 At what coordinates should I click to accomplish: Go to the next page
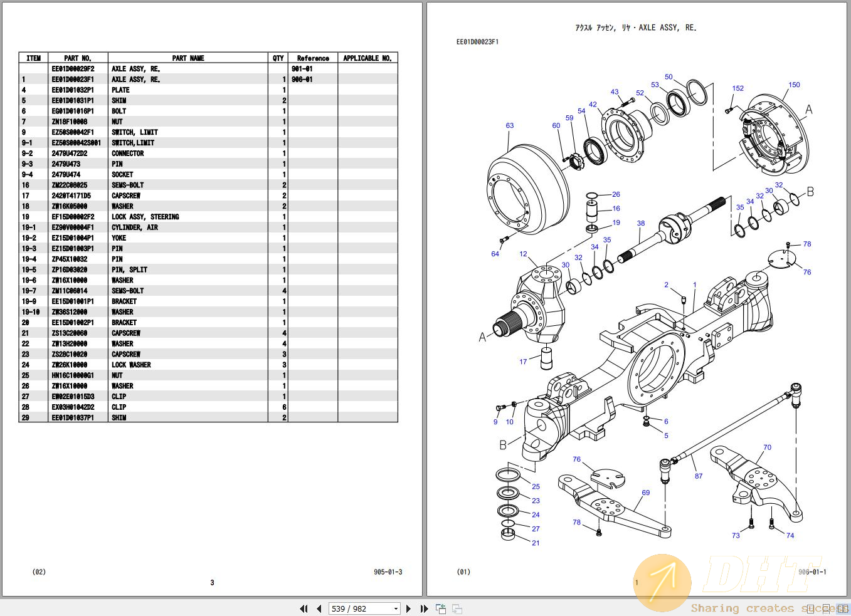coord(408,608)
